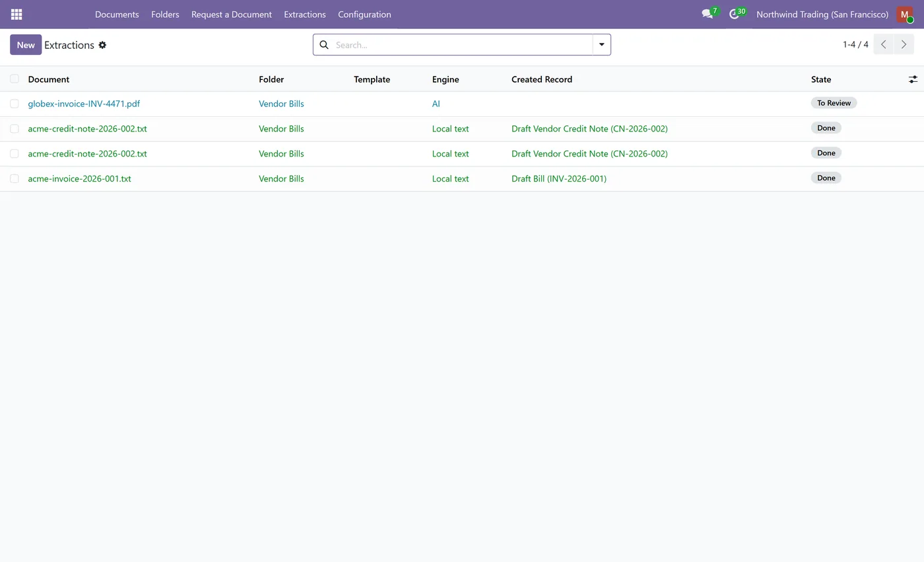Open the Documents menu
The height and width of the screenshot is (562, 924).
tap(117, 14)
